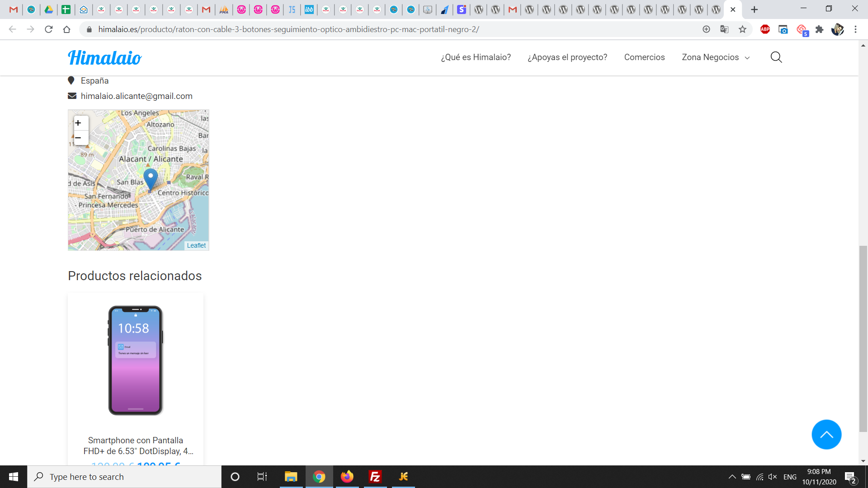View site security lock info
Screen dimensions: 868x488
tap(89, 29)
